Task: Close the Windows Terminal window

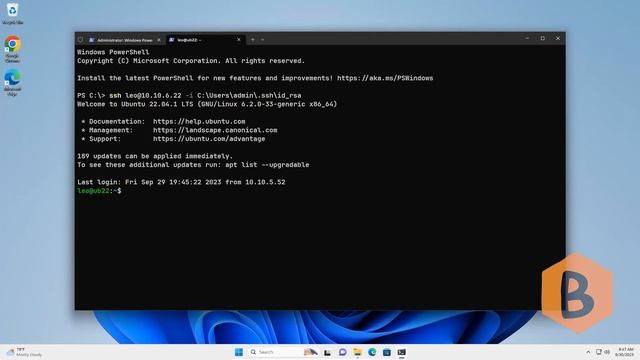Action: click(558, 38)
